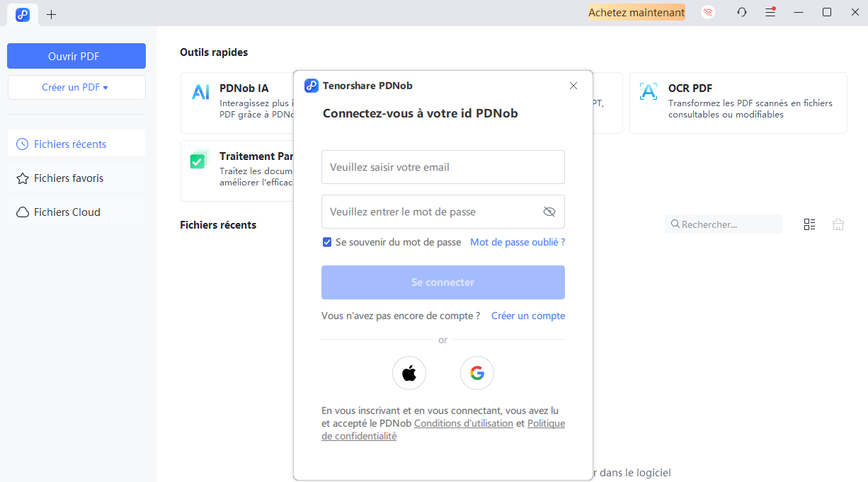Image resolution: width=868 pixels, height=482 pixels.
Task: Click the Créer un compte link
Action: (x=527, y=316)
